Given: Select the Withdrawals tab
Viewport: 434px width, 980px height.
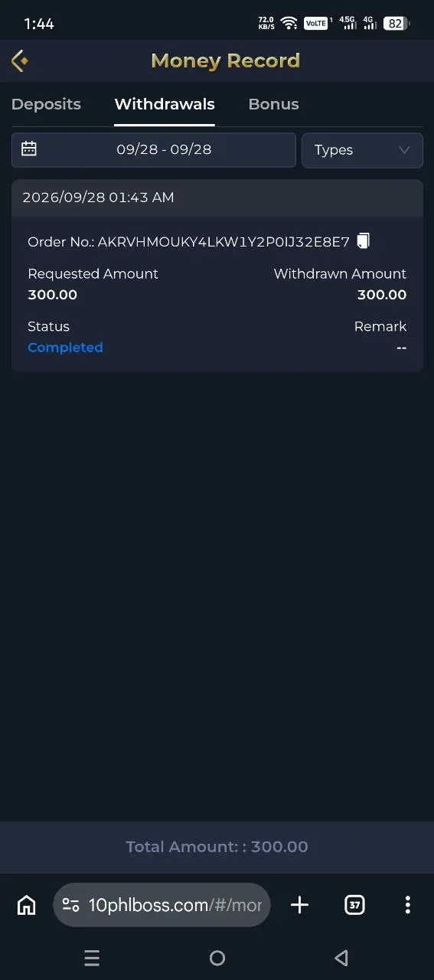Looking at the screenshot, I should click(165, 104).
